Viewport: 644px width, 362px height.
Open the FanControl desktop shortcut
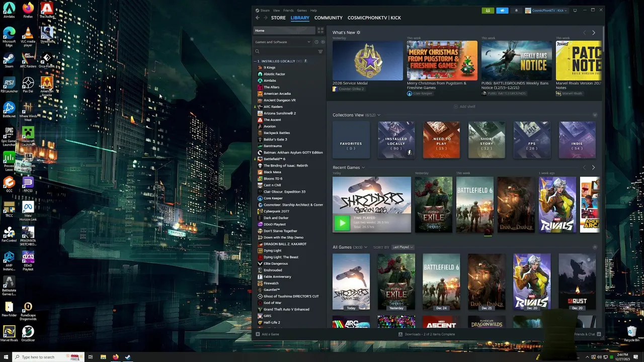coord(9,234)
